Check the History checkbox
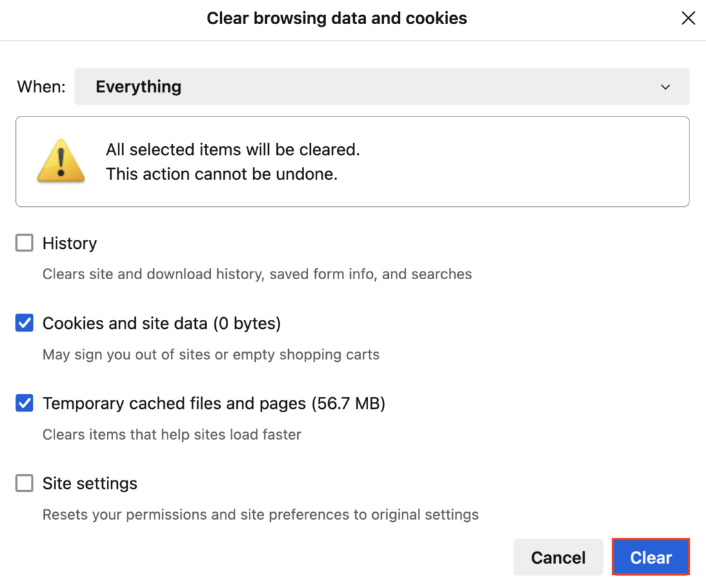 click(24, 243)
